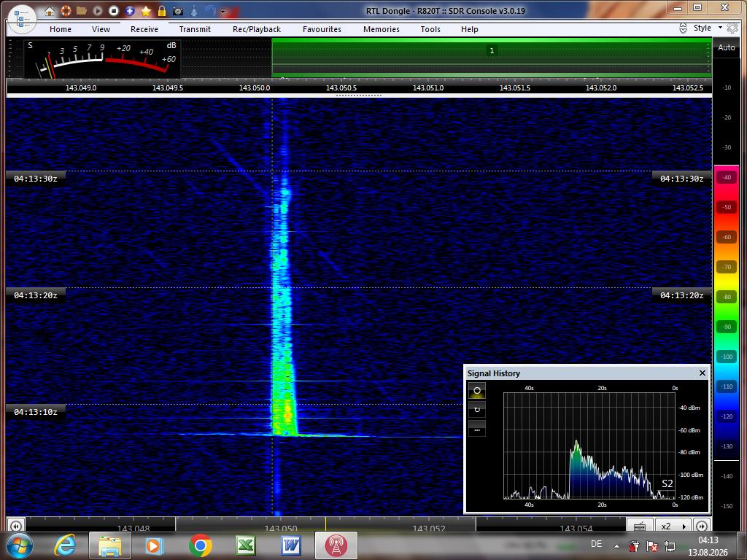Take a screenshot with the camera icon

click(x=178, y=11)
